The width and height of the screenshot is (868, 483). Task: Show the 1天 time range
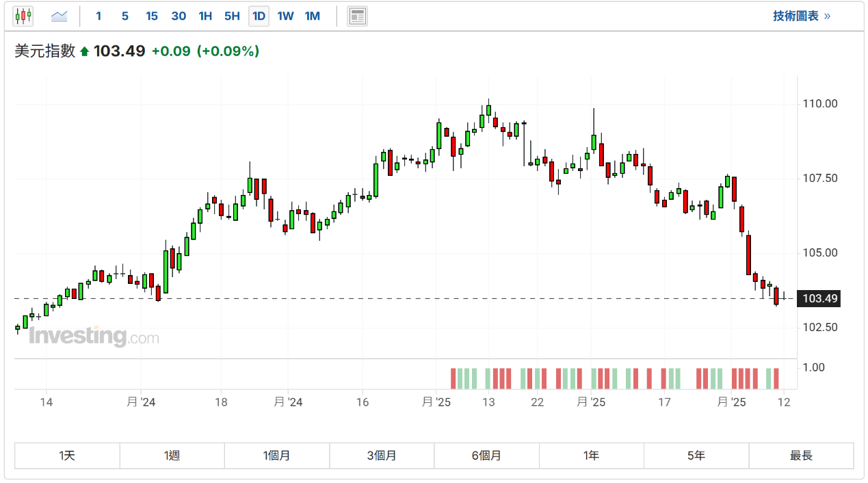click(x=67, y=456)
